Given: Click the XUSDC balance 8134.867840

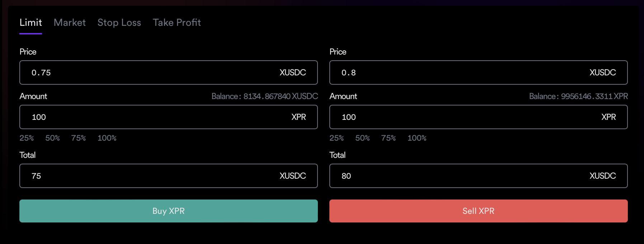Looking at the screenshot, I should [265, 96].
